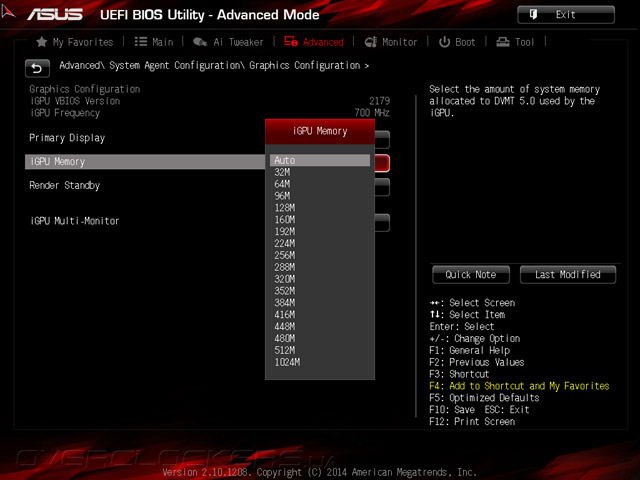Screen dimensions: 640x480
Task: Pick 448M from the memory list
Action: pos(284,327)
